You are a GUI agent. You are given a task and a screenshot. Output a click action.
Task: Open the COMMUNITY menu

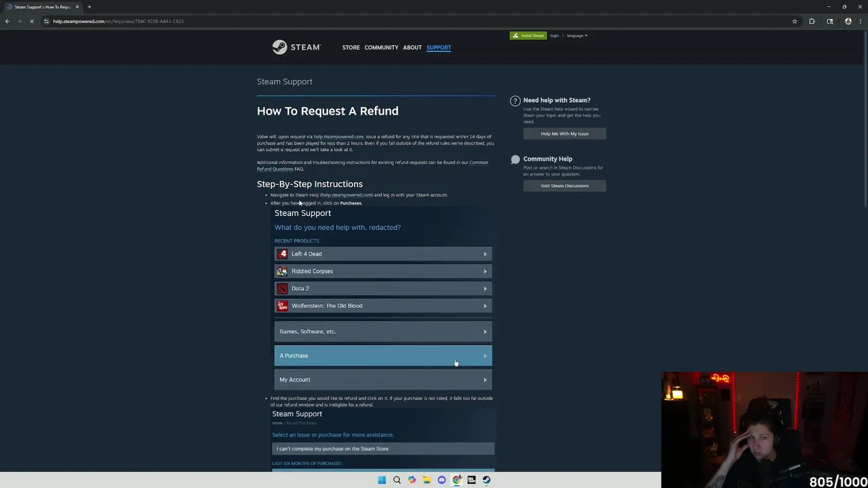[381, 47]
